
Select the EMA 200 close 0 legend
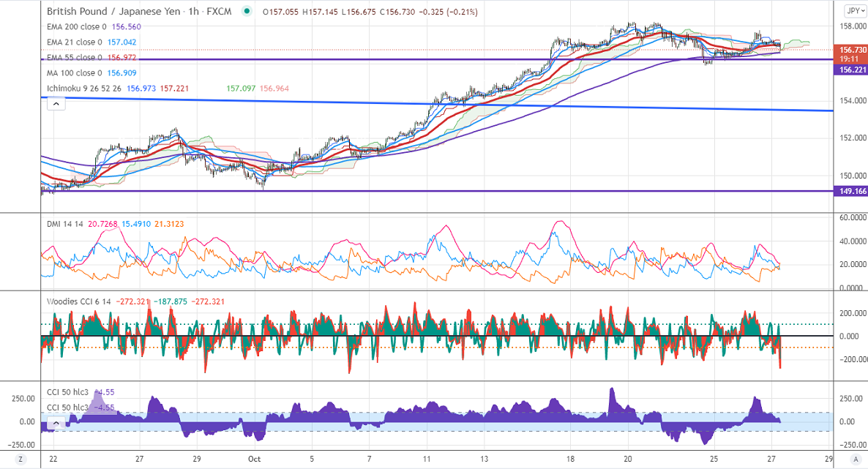coord(76,26)
